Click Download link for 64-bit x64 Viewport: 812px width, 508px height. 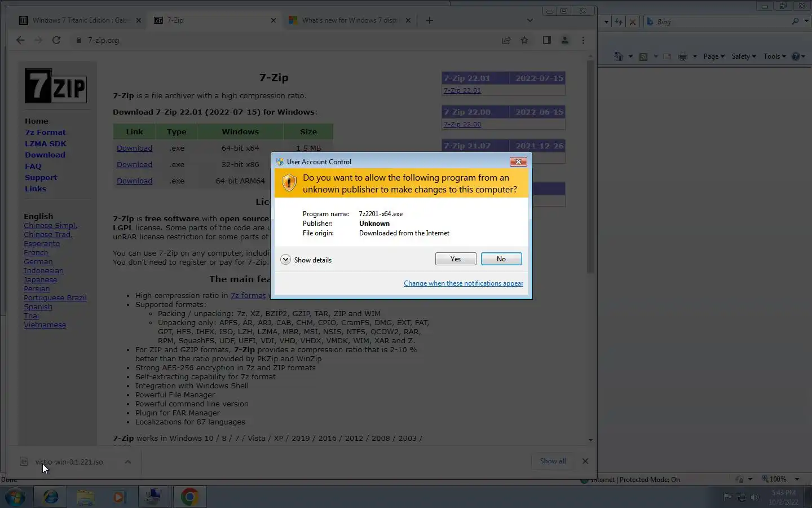(x=134, y=148)
